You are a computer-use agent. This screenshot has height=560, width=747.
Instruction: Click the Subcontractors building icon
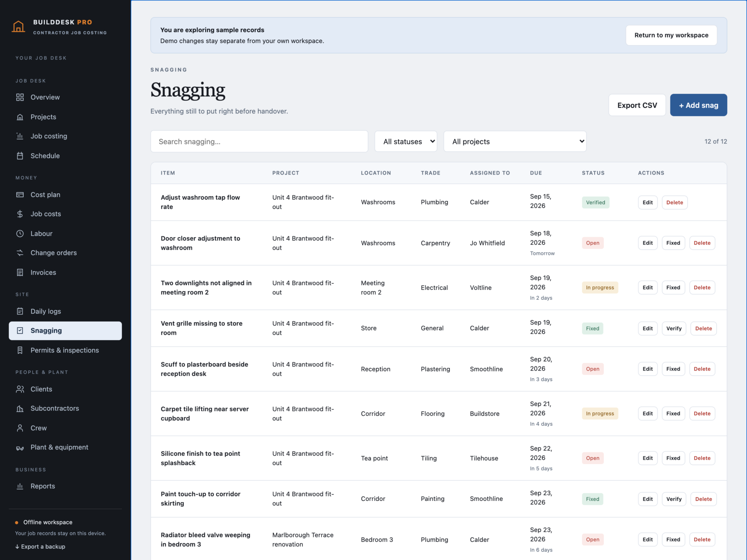pos(20,408)
